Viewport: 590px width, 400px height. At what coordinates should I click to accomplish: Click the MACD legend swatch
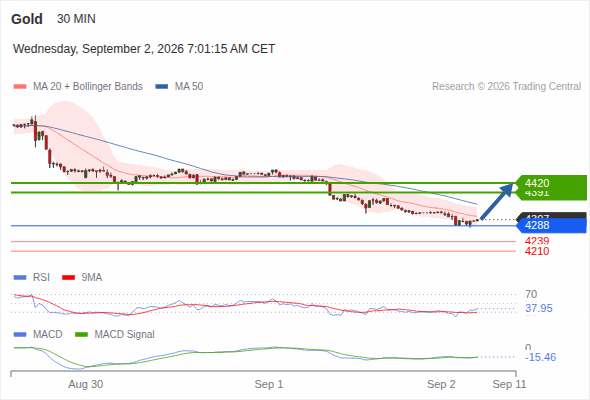[20, 335]
